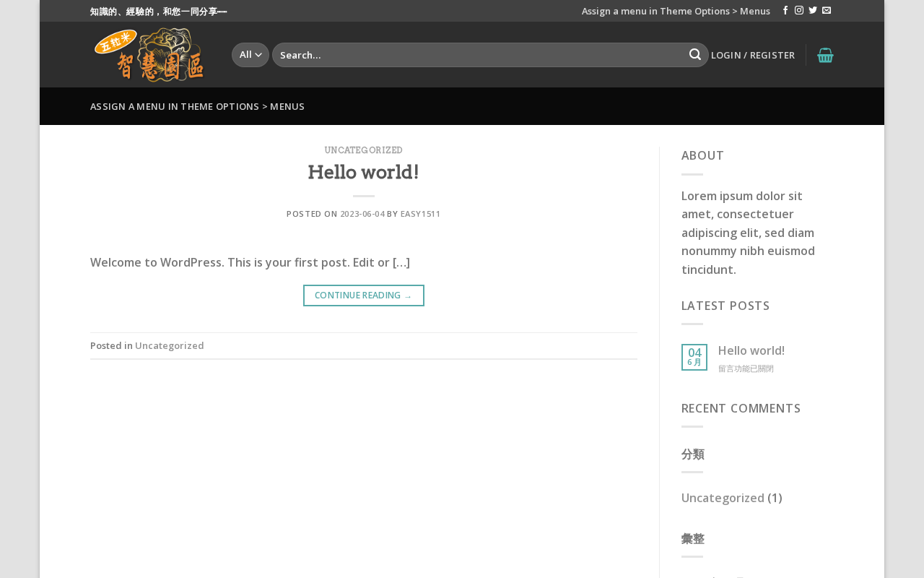The width and height of the screenshot is (924, 578).
Task: Click the email envelope icon
Action: pos(827,11)
